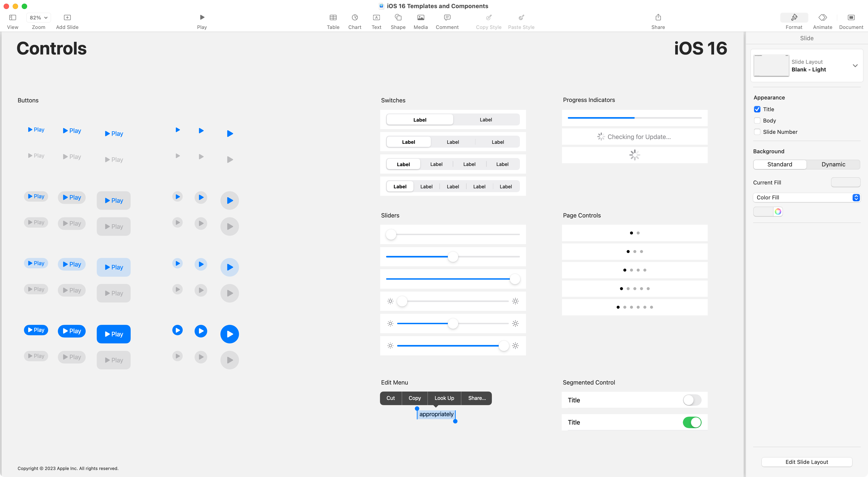
Task: Click the Media toolbar icon
Action: [420, 18]
